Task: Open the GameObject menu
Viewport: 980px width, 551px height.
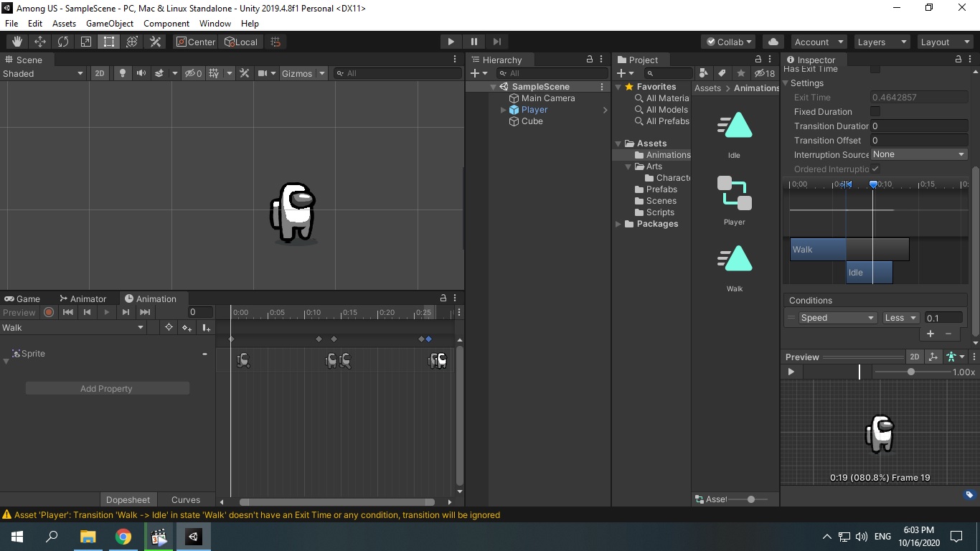Action: [110, 23]
